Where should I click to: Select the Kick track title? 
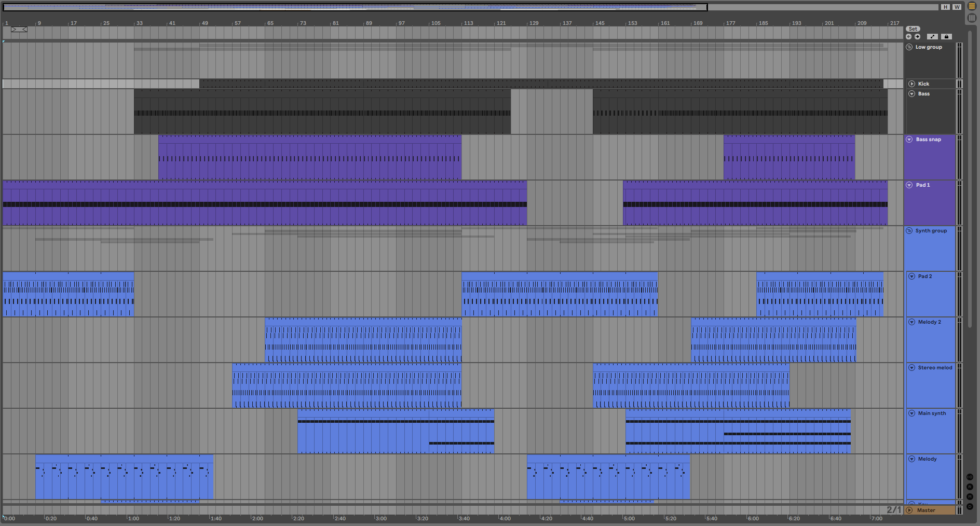924,84
